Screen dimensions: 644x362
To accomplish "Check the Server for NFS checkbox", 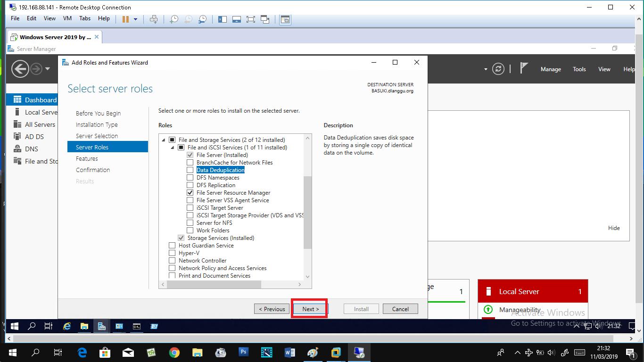I will 190,223.
